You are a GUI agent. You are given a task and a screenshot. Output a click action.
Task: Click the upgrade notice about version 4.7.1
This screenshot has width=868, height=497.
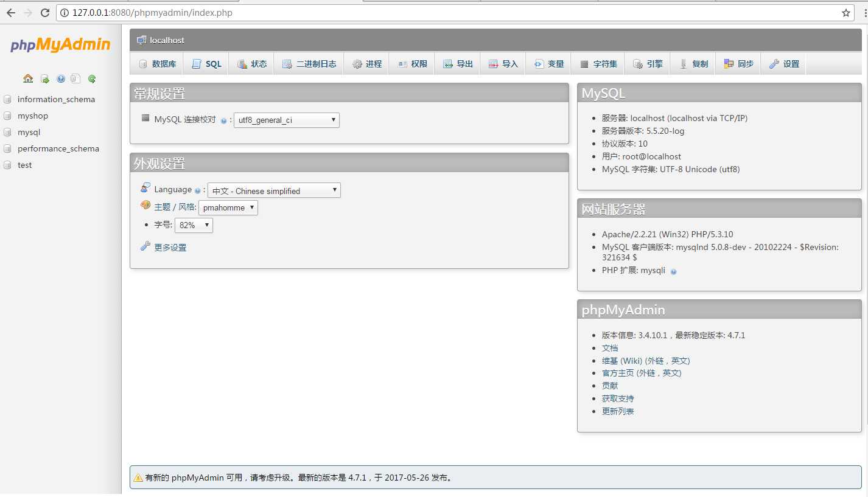coord(495,478)
